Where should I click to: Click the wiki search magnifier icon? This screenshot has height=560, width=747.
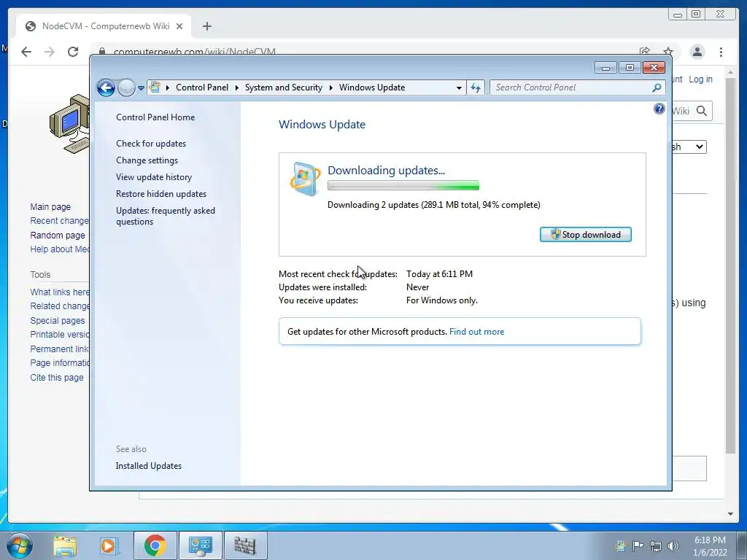pos(701,111)
